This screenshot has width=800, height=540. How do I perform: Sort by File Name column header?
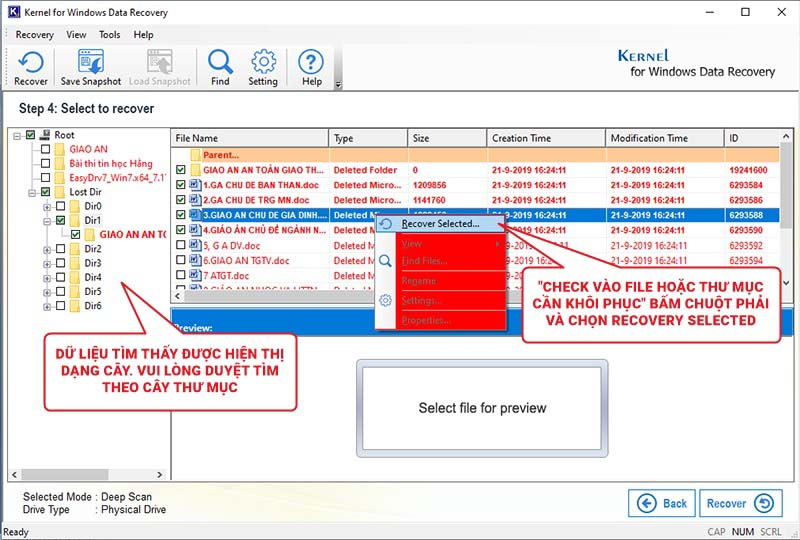tap(249, 138)
